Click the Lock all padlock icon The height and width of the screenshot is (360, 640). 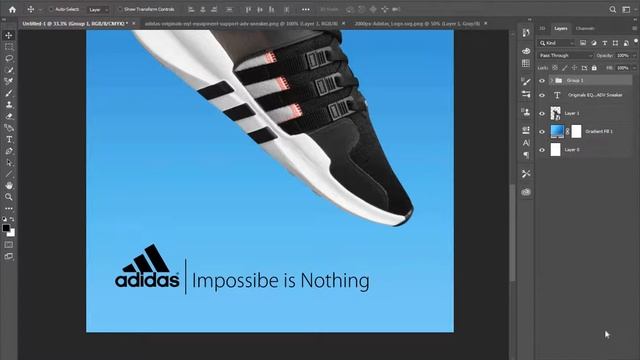pyautogui.click(x=594, y=68)
